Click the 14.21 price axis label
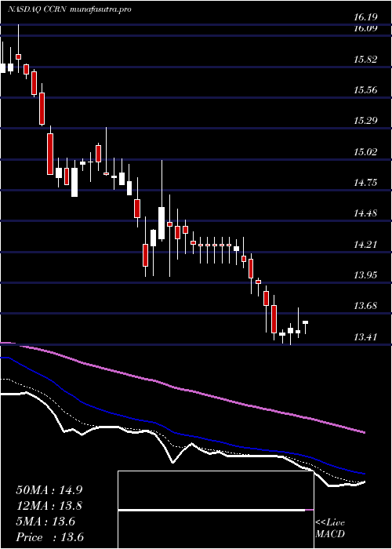The height and width of the screenshot is (549, 392). tap(365, 244)
